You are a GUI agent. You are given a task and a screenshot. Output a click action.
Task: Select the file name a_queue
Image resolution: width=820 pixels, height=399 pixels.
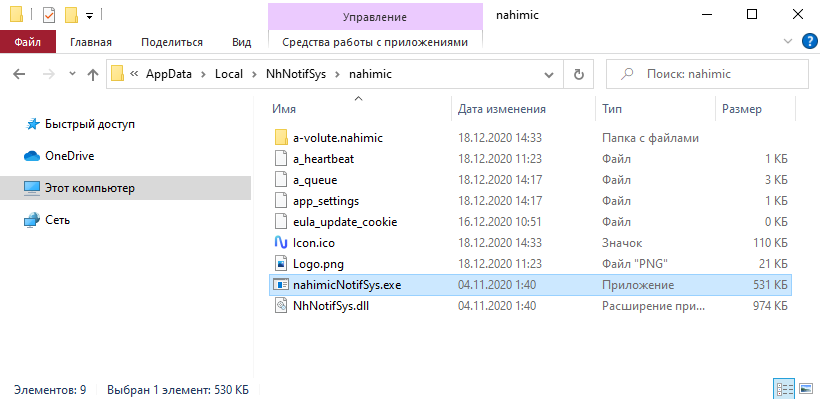click(x=315, y=180)
